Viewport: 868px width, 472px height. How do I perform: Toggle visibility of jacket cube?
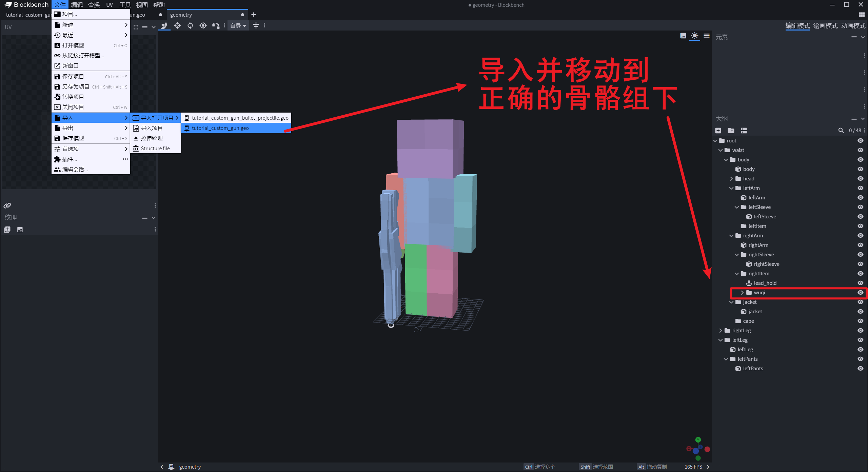point(861,312)
